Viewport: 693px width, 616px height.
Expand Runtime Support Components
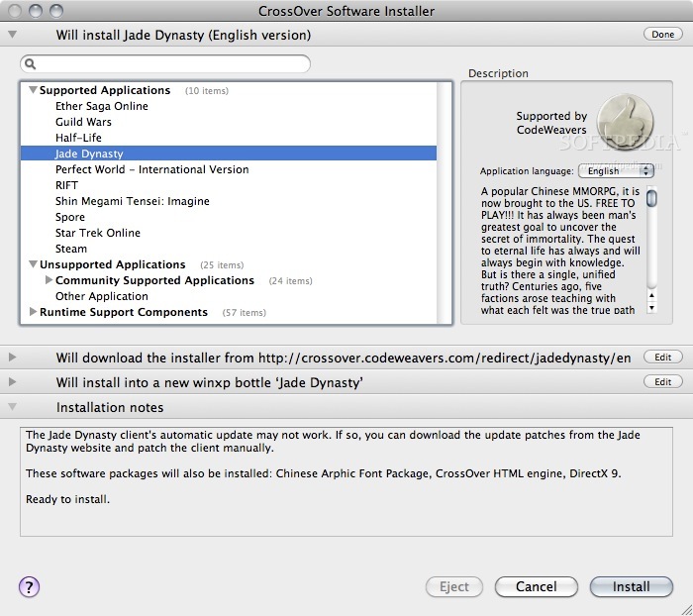[x=33, y=312]
